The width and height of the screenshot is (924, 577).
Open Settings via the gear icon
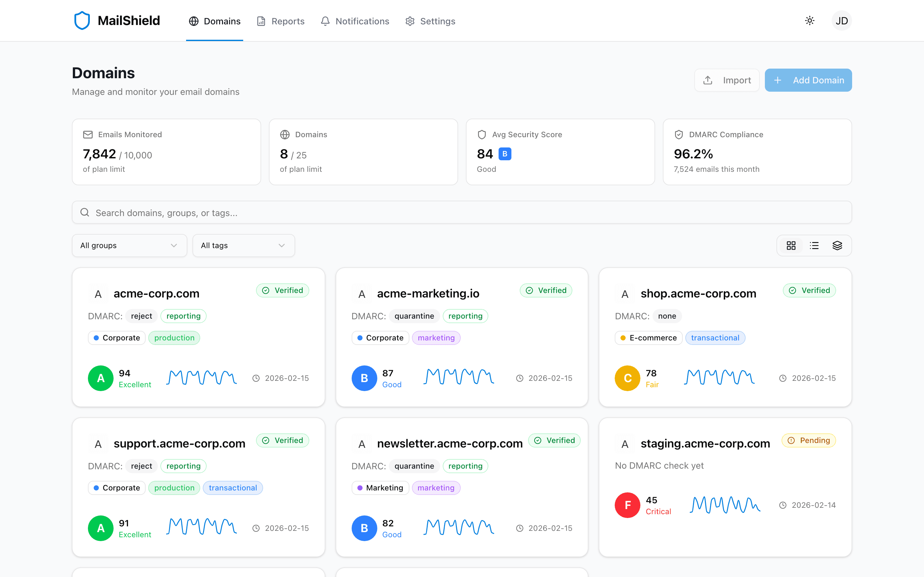coord(410,21)
